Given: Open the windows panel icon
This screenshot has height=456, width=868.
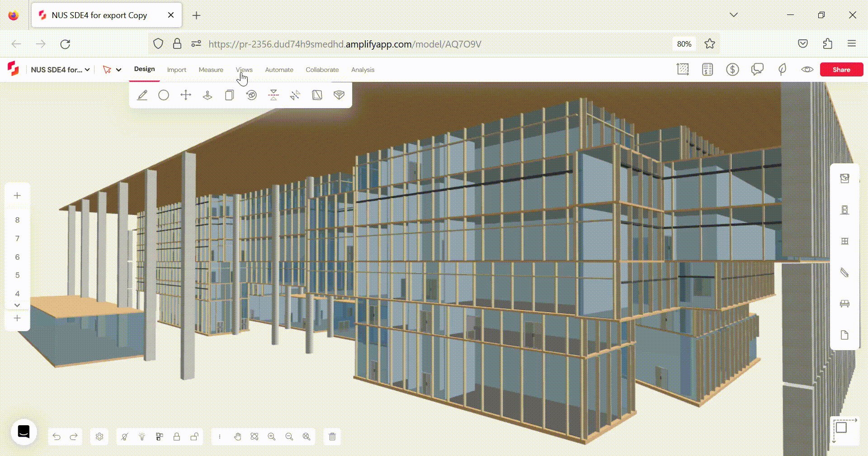Looking at the screenshot, I should [844, 241].
